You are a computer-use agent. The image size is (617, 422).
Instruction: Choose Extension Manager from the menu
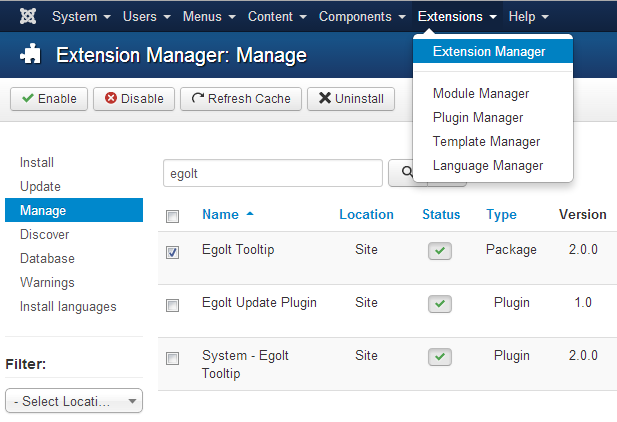pyautogui.click(x=493, y=52)
